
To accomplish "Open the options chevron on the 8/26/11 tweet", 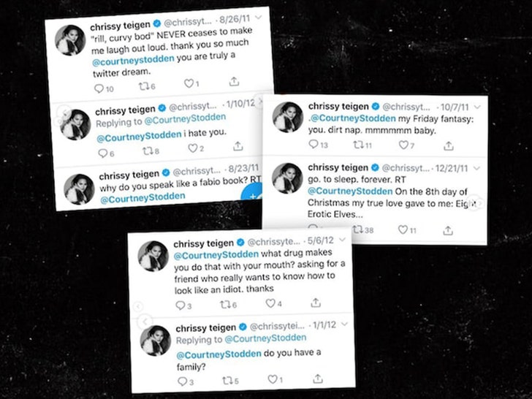I will click(x=258, y=18).
